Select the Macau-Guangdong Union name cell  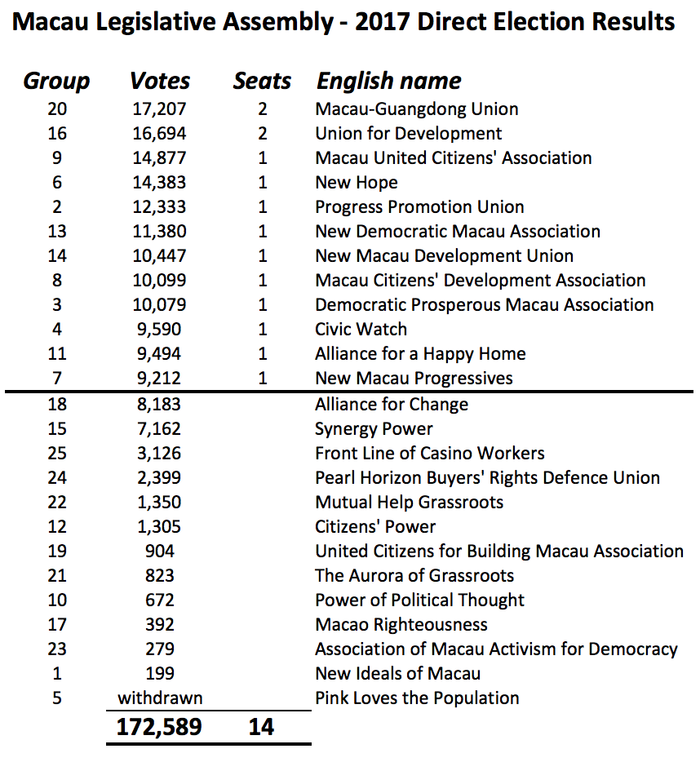tap(417, 109)
